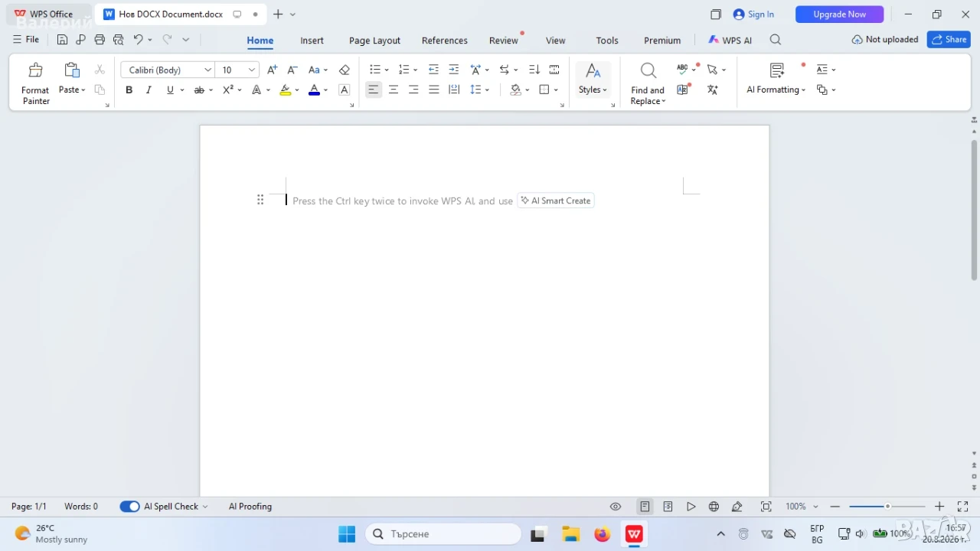Click the Format Painter tool
The width and height of the screenshot is (980, 551).
pyautogui.click(x=35, y=83)
